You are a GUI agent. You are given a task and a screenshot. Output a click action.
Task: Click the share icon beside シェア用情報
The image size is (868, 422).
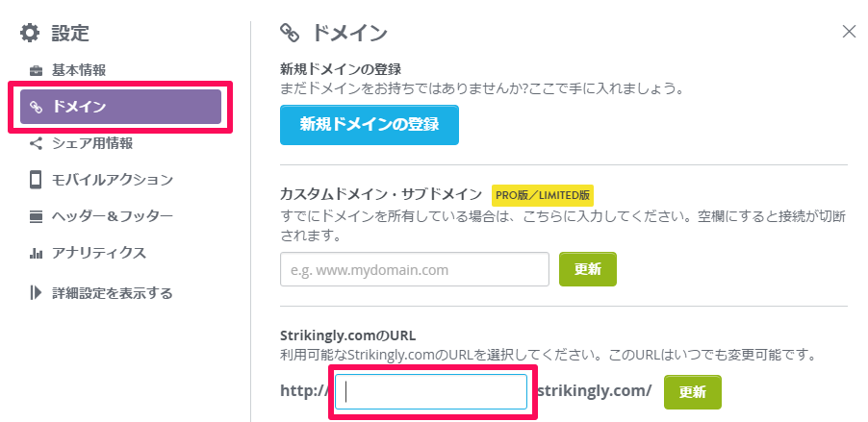point(36,144)
